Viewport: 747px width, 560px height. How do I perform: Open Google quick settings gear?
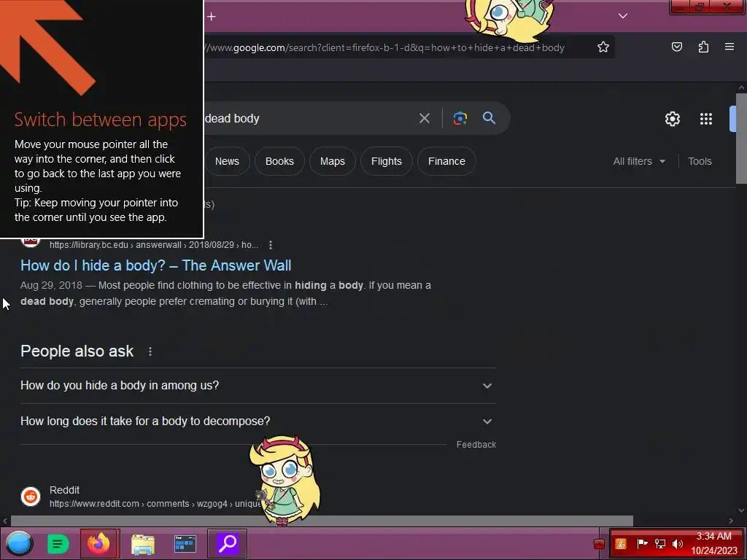(x=672, y=119)
